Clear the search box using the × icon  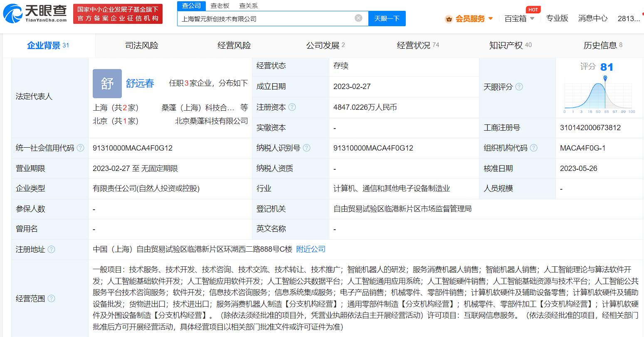[358, 18]
